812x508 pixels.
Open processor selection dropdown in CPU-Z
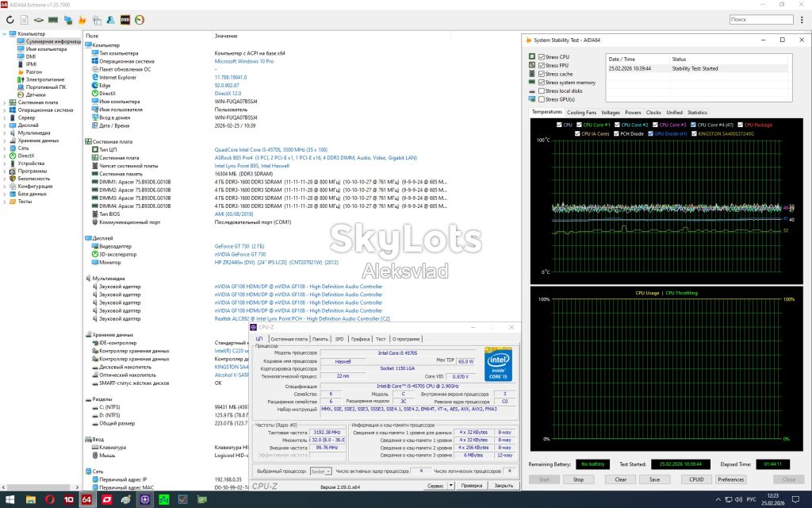click(320, 471)
